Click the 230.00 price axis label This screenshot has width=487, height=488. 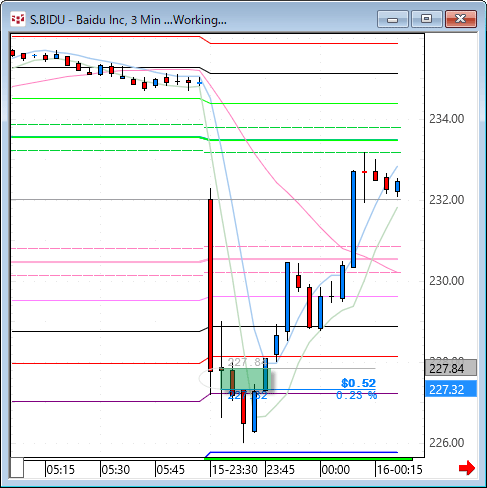[446, 281]
